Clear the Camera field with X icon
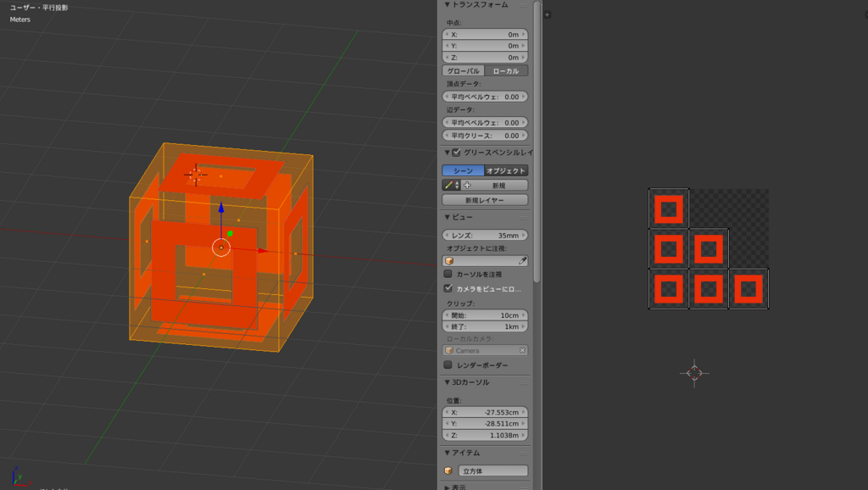 pyautogui.click(x=522, y=350)
